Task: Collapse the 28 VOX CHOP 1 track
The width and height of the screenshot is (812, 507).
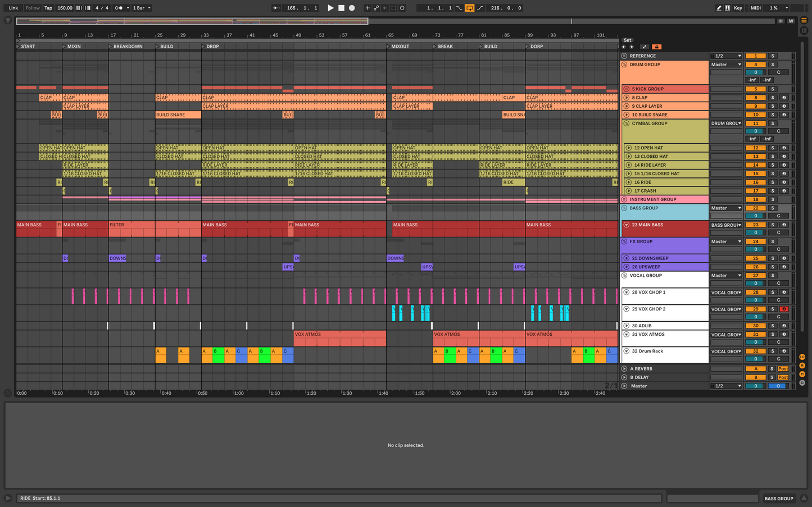Action: 627,292
